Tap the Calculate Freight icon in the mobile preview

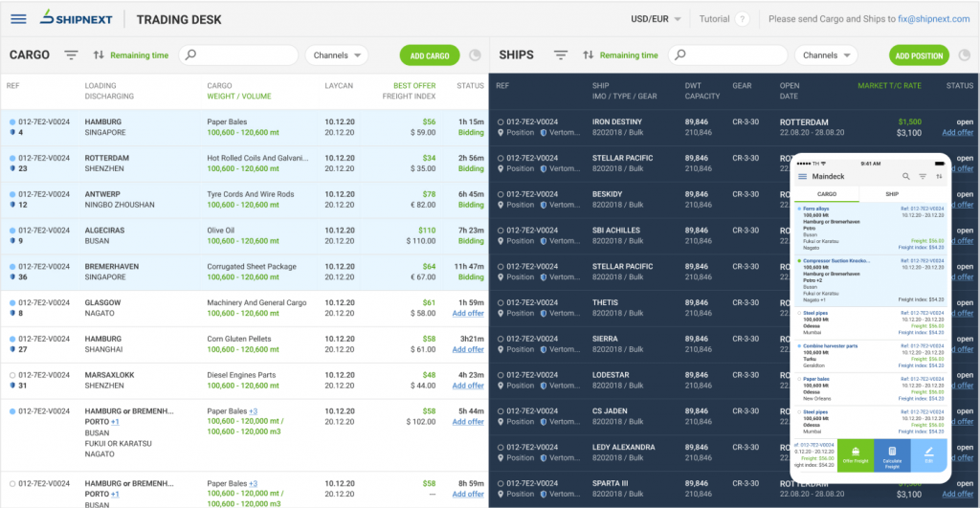point(892,456)
